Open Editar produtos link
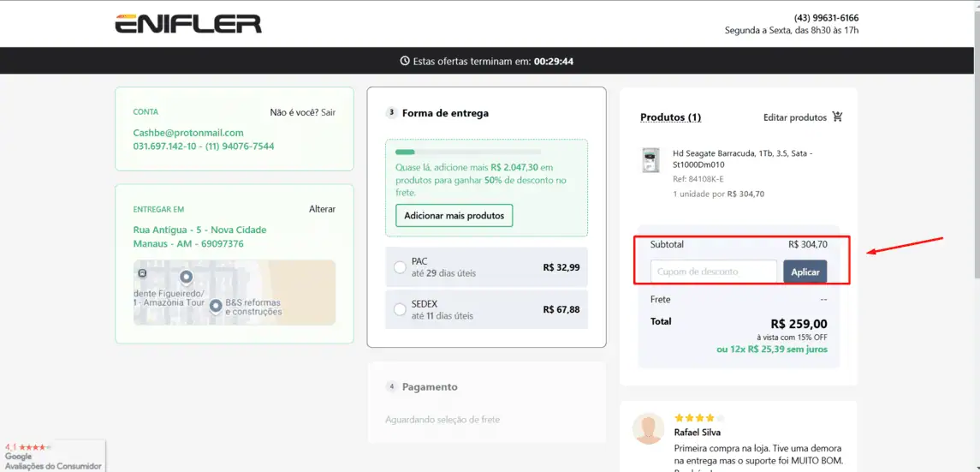980x472 pixels. point(795,117)
